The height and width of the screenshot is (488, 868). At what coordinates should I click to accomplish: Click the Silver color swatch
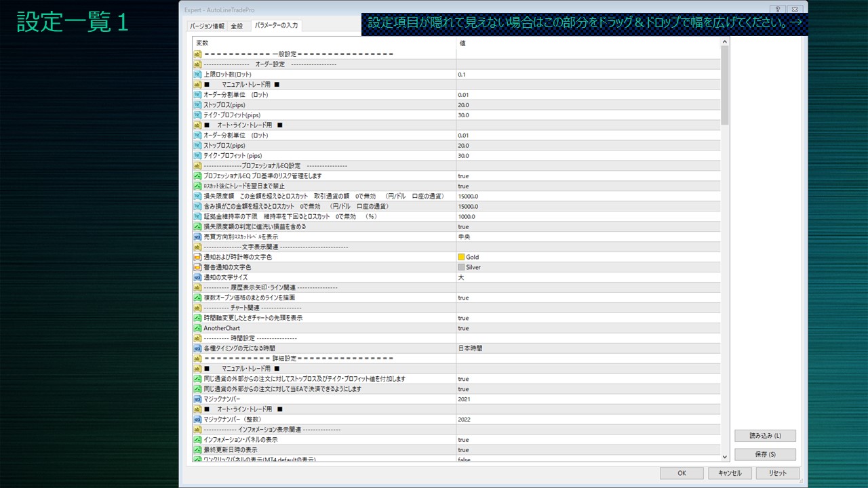pos(461,268)
